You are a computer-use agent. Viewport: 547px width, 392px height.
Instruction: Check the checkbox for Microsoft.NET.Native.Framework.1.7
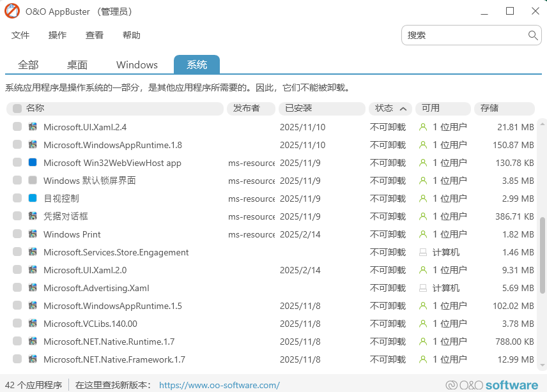click(16, 359)
